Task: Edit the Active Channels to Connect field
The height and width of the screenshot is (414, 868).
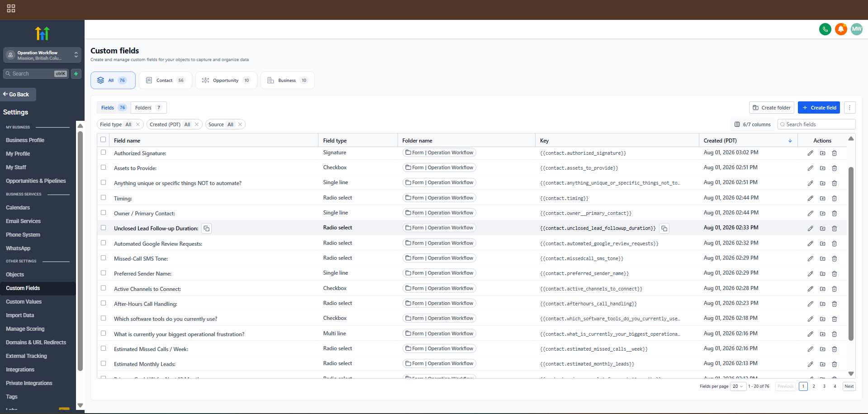Action: [811, 289]
